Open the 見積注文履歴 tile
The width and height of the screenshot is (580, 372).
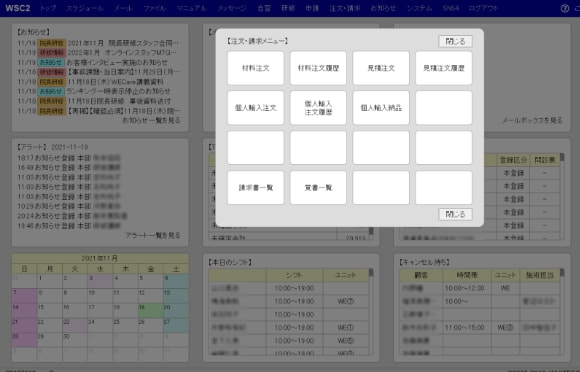(444, 68)
